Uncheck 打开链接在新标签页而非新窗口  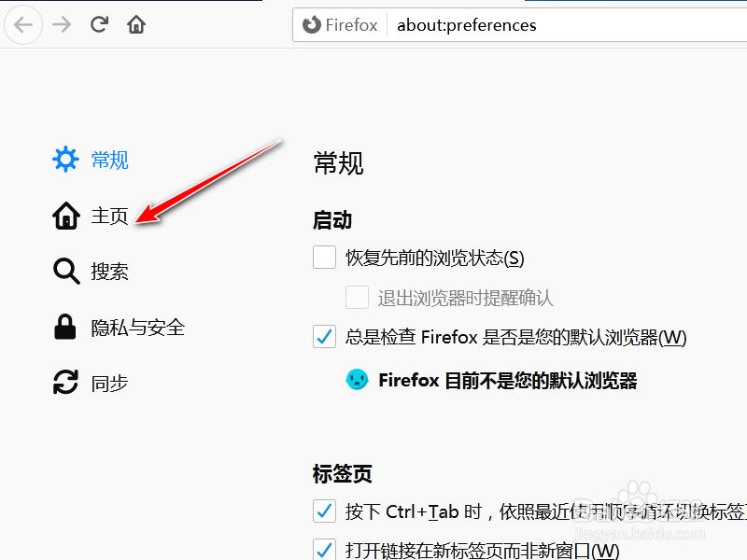pyautogui.click(x=324, y=550)
